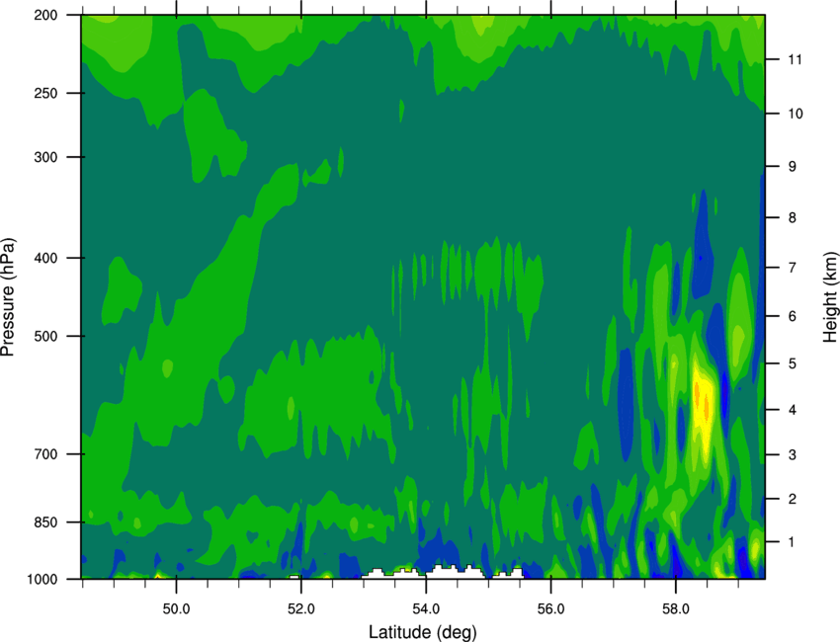Pick the 9 km height tick label
The height and width of the screenshot is (642, 840).
[793, 167]
